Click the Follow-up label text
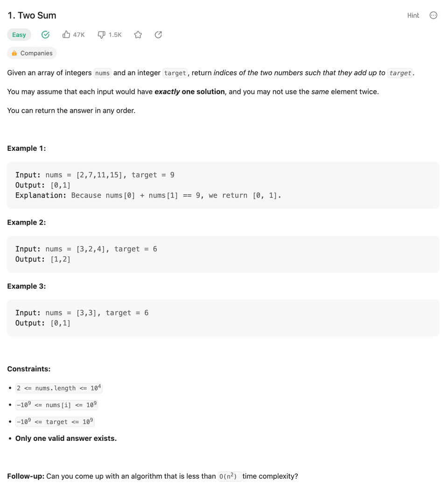The width and height of the screenshot is (448, 489). tap(26, 476)
